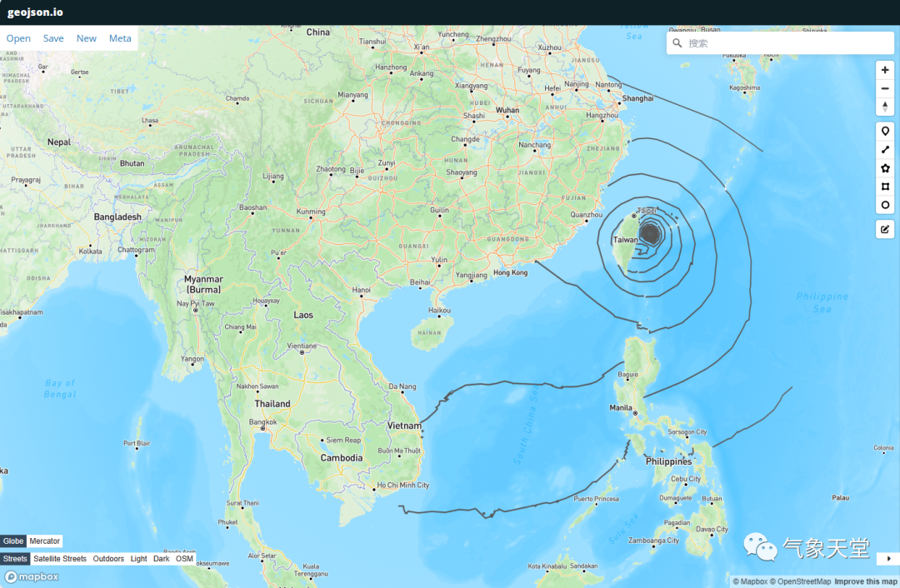Screen dimensions: 900x588
Task: Select the draw marker tool
Action: click(x=884, y=132)
